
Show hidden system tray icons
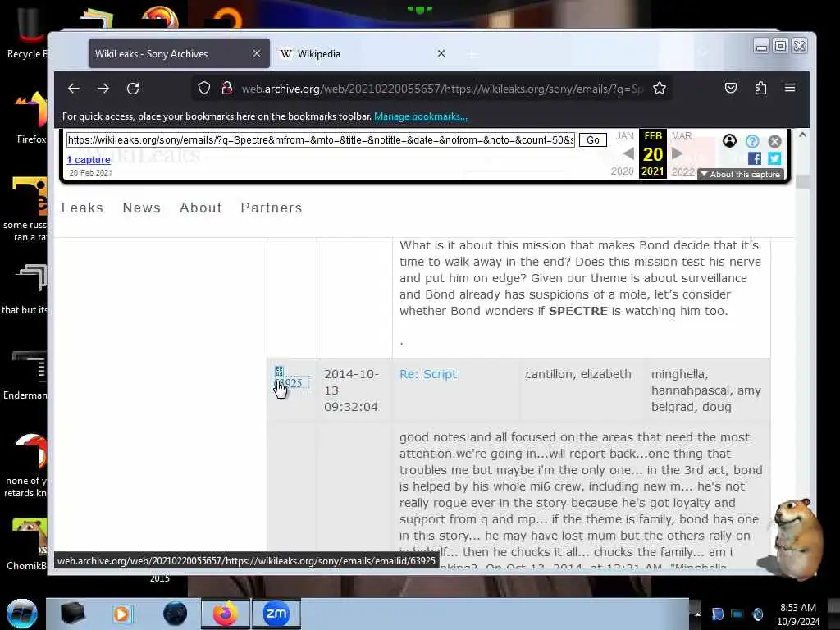click(x=697, y=614)
